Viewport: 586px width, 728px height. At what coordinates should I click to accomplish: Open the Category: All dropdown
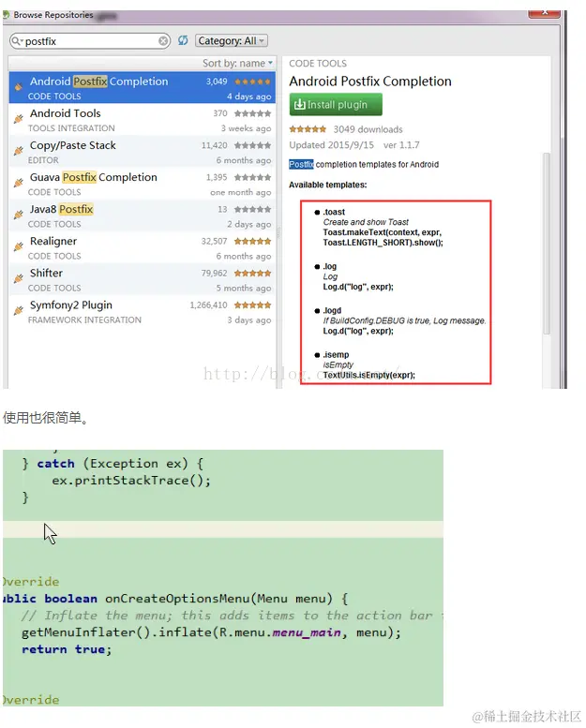click(x=231, y=40)
